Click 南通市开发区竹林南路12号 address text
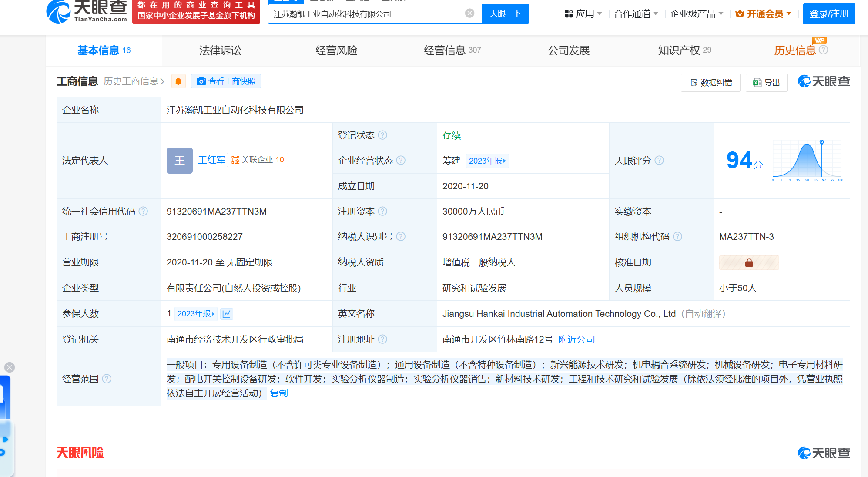The height and width of the screenshot is (477, 868). coord(497,339)
